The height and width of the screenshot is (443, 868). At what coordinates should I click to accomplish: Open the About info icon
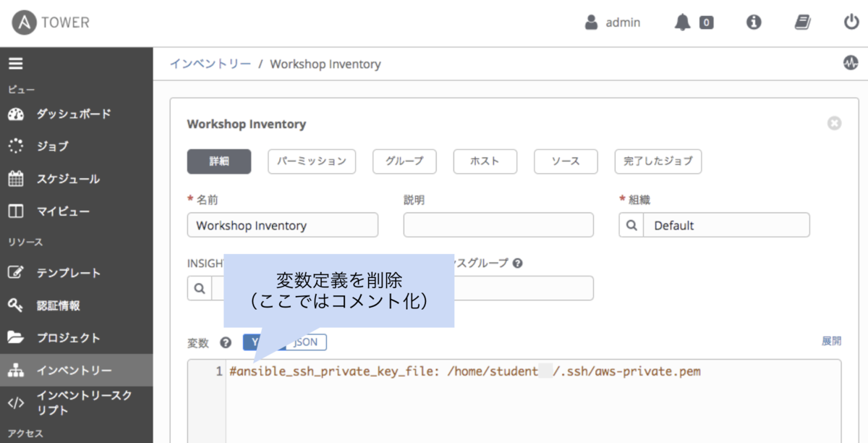[754, 22]
